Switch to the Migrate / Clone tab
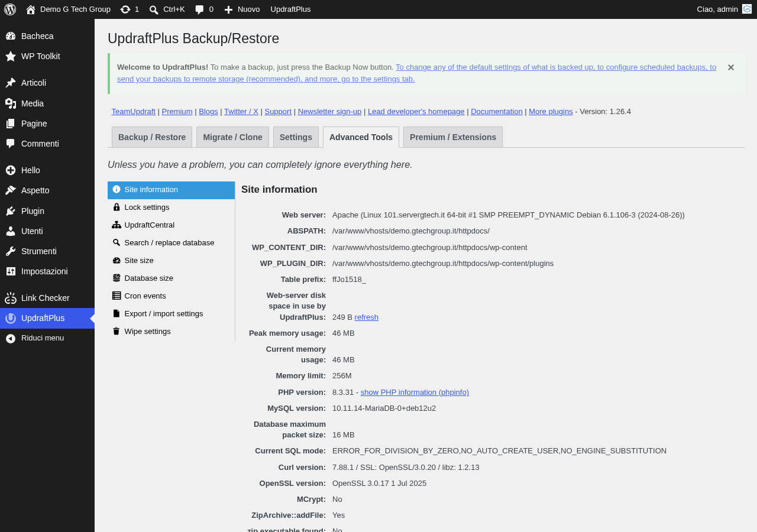The image size is (757, 532). [232, 137]
